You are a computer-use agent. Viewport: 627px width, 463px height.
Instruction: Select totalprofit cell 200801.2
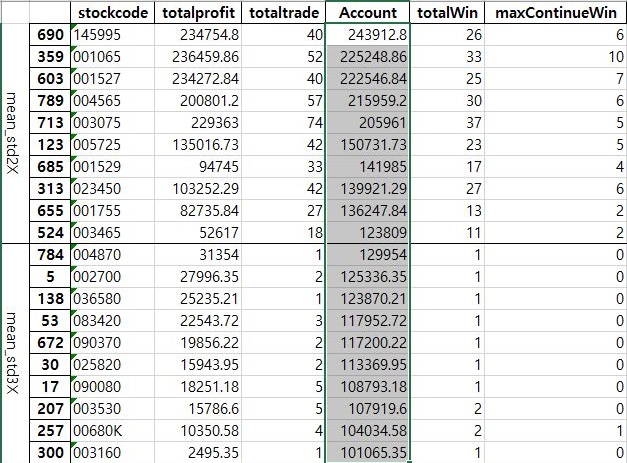(x=198, y=101)
